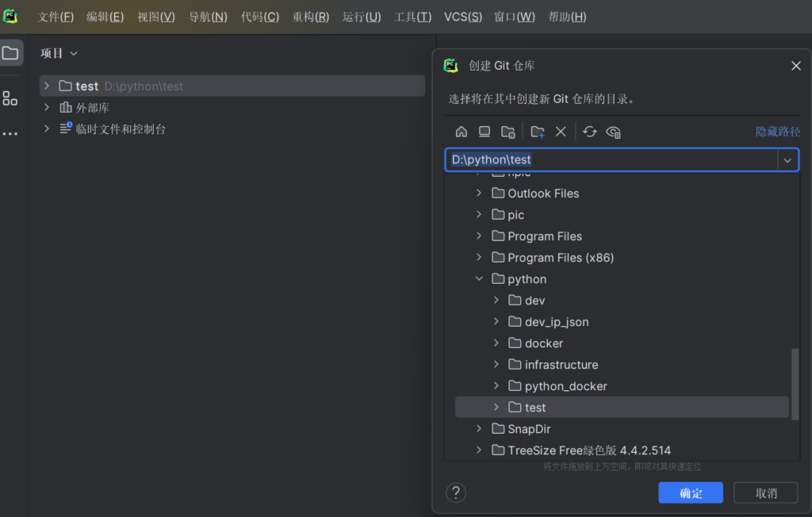Open the path history dropdown
This screenshot has width=812, height=517.
coord(787,160)
